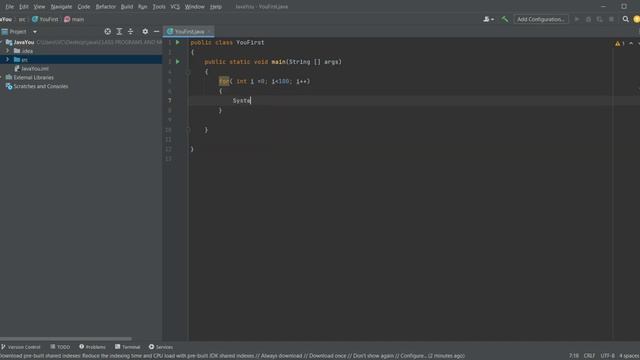The height and width of the screenshot is (360, 640).
Task: Click the Project panel horizontal scrollbar
Action: (66, 339)
